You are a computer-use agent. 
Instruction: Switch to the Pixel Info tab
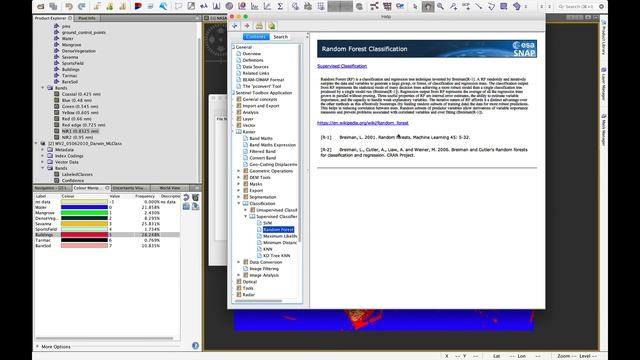[x=87, y=18]
